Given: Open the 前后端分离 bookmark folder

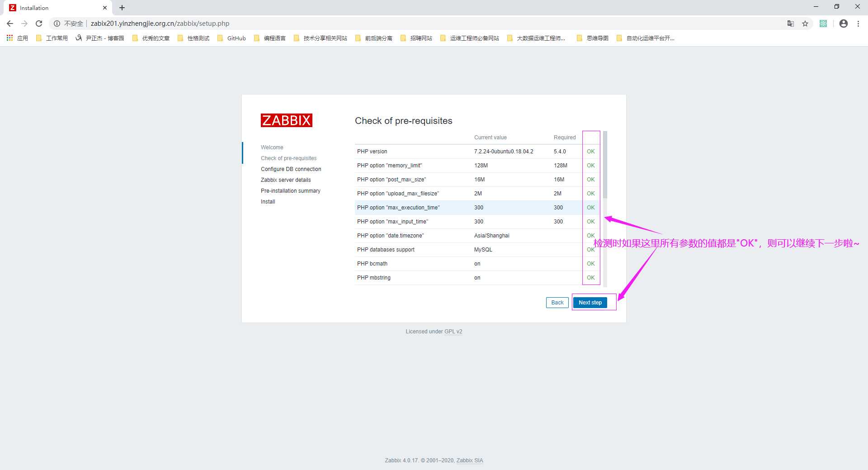Looking at the screenshot, I should pyautogui.click(x=374, y=38).
